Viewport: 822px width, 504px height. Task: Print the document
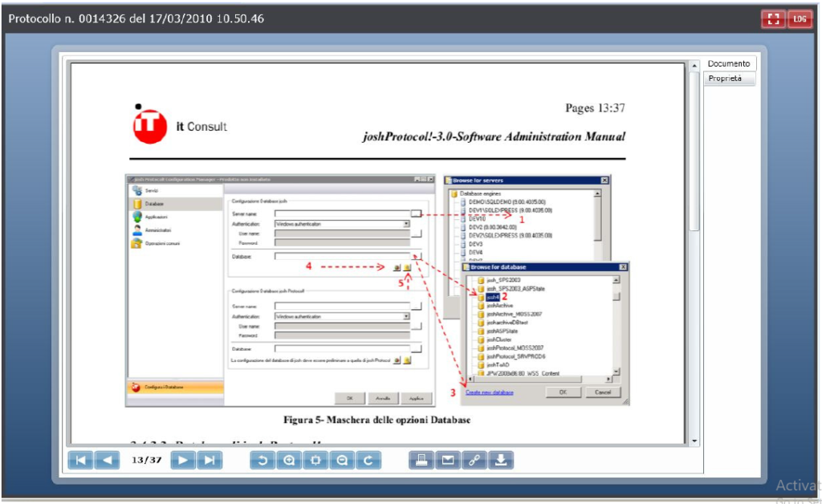click(x=421, y=461)
